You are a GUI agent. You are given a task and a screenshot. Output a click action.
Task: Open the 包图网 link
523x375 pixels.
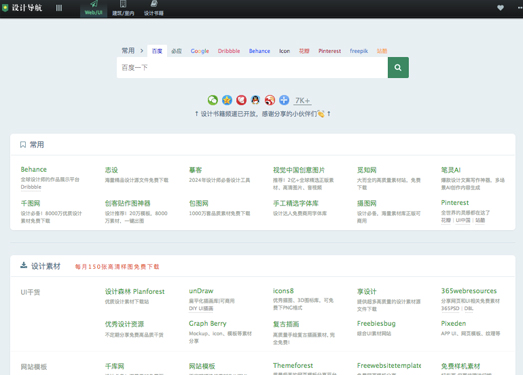[x=198, y=203]
